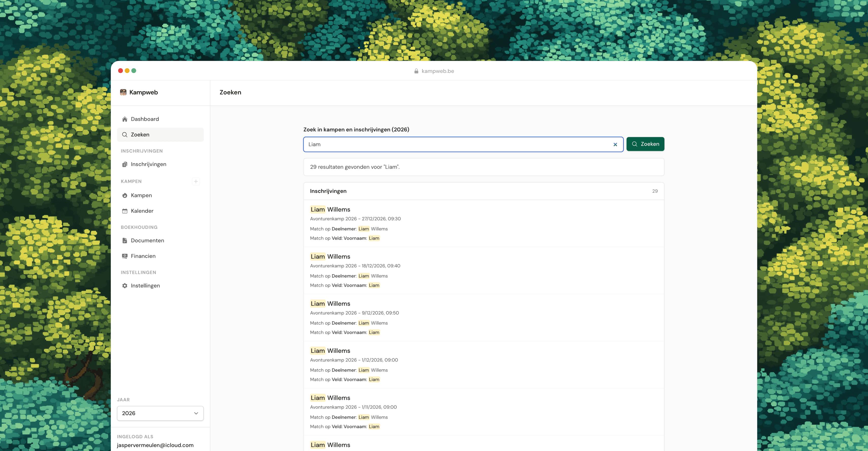The width and height of the screenshot is (868, 451).
Task: Select the Zoeken entry in the sidebar menu
Action: (x=140, y=134)
